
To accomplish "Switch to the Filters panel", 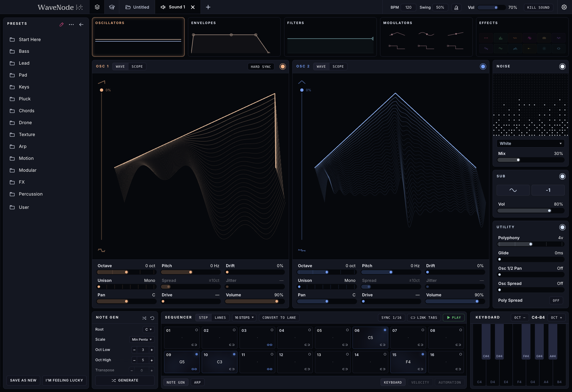I will click(330, 37).
